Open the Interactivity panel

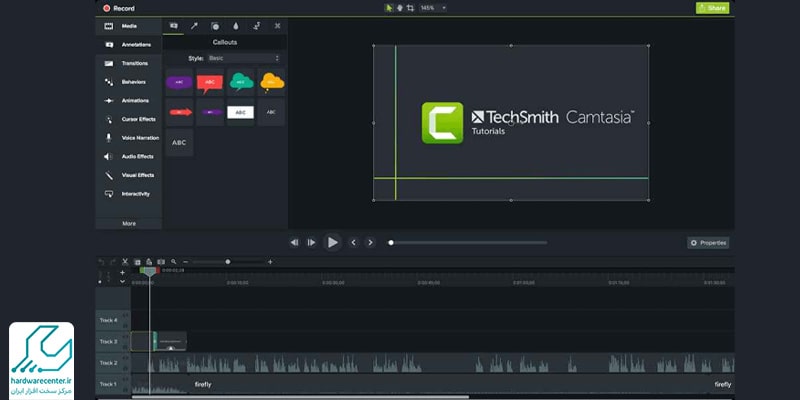[x=129, y=194]
